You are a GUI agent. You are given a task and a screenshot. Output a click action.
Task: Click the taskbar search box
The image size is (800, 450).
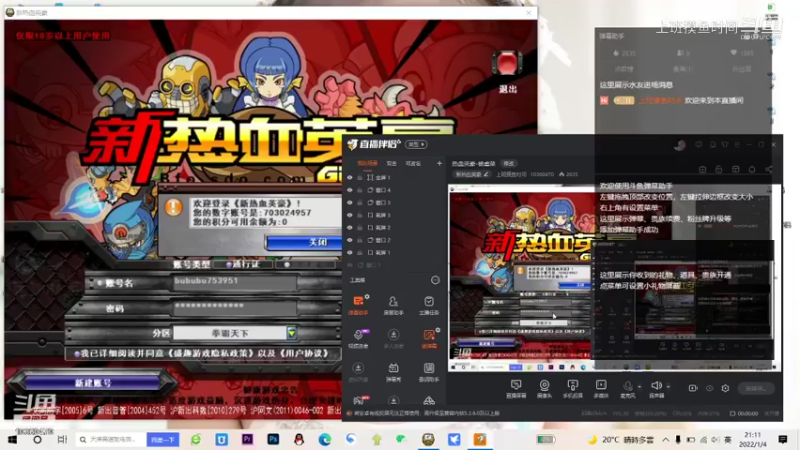110,439
